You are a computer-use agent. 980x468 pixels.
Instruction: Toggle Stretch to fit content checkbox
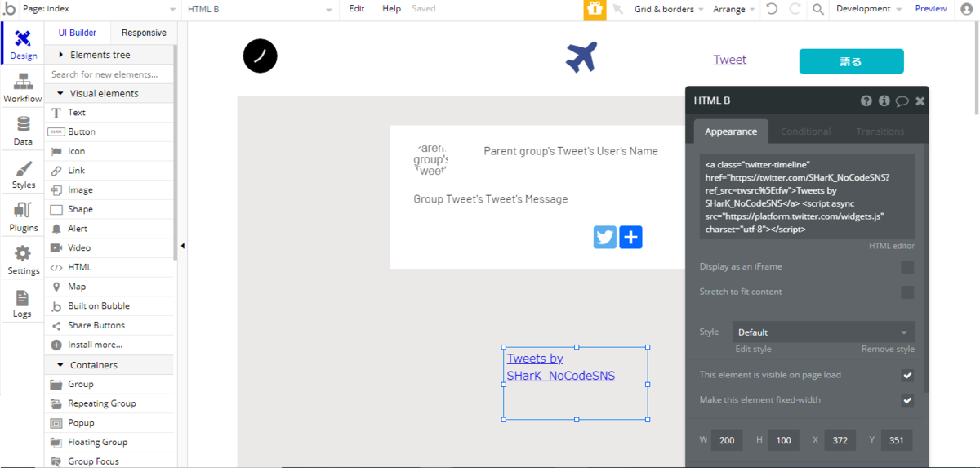[x=907, y=292]
